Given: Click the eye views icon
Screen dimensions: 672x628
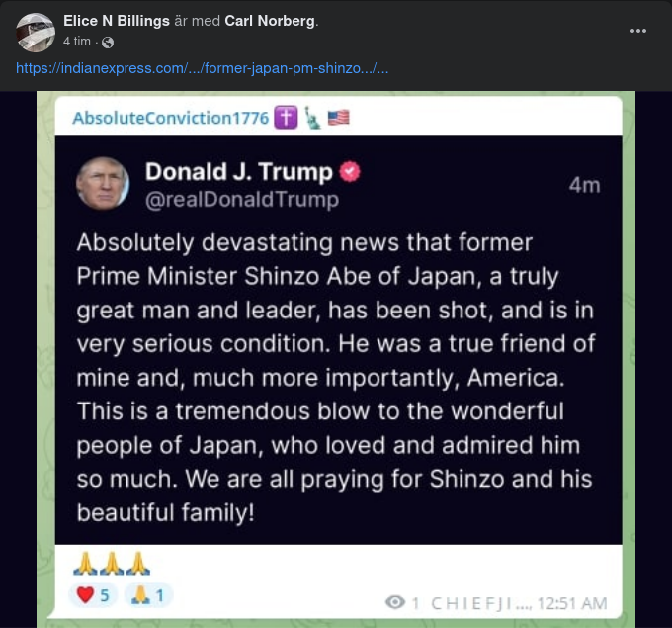Looking at the screenshot, I should pyautogui.click(x=395, y=602).
